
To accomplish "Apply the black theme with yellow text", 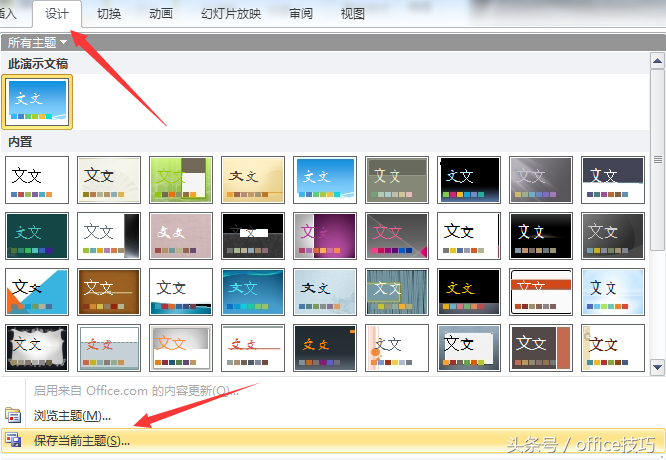I will [469, 292].
